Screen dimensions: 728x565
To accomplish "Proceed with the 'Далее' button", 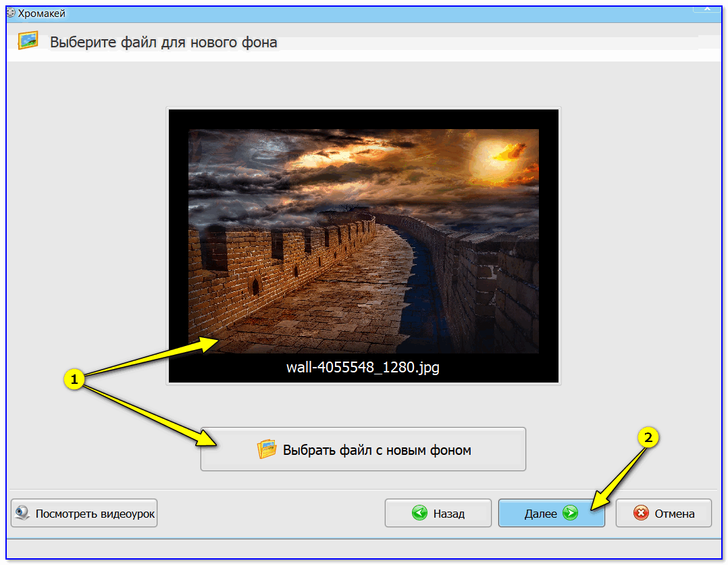I will click(550, 514).
